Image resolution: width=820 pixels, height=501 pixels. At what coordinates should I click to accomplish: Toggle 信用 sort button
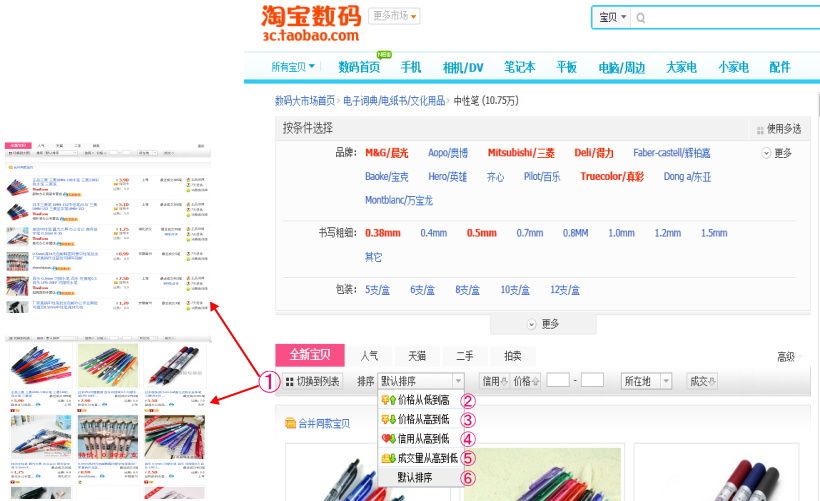pos(496,381)
